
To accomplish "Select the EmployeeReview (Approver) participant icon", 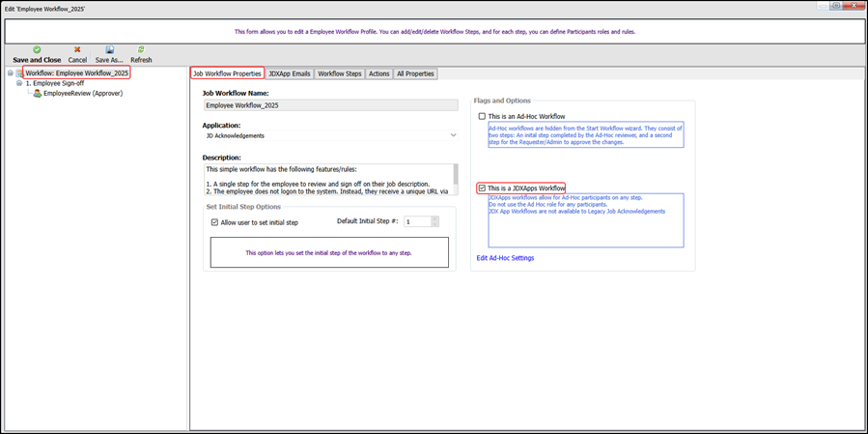I will (x=37, y=94).
